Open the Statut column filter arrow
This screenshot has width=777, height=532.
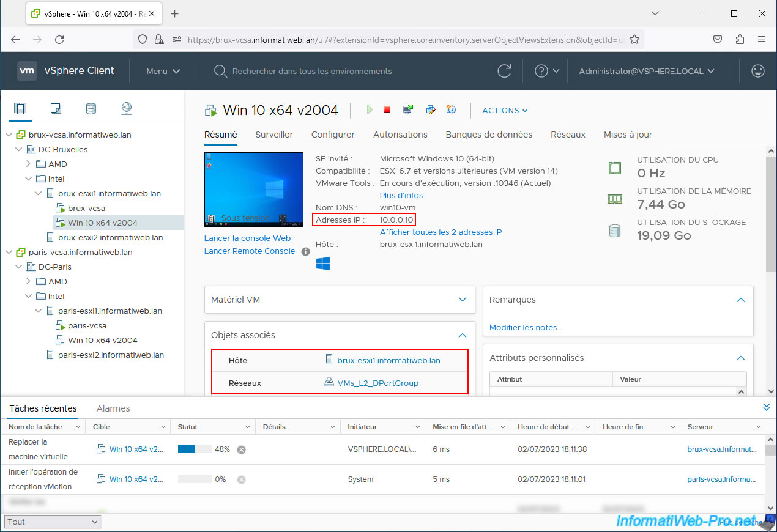pos(248,427)
